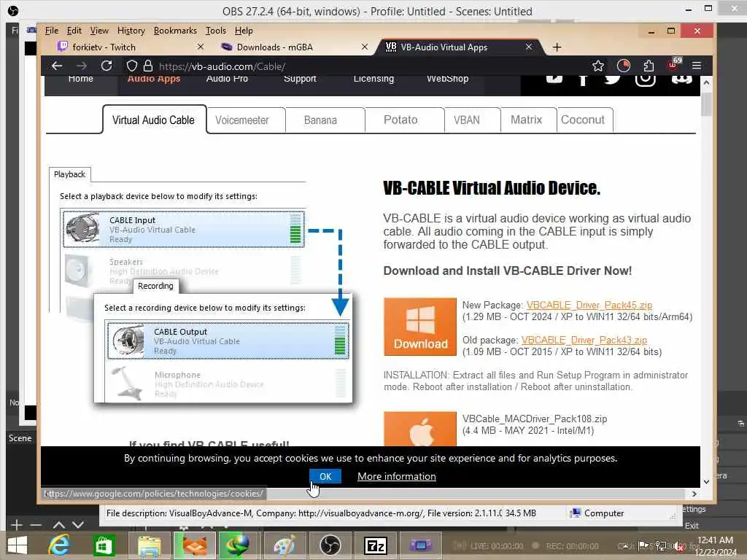Move scene down in OBS
The image size is (747, 560).
(78, 525)
